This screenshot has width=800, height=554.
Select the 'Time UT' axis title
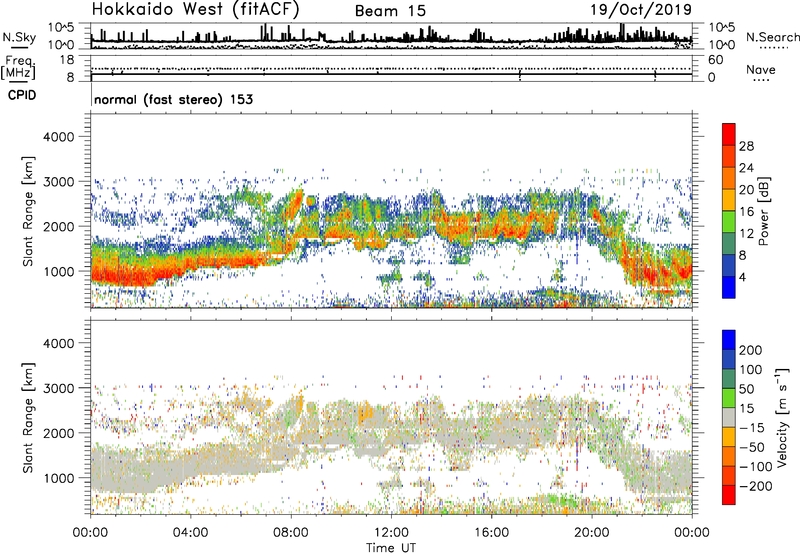coord(391,548)
